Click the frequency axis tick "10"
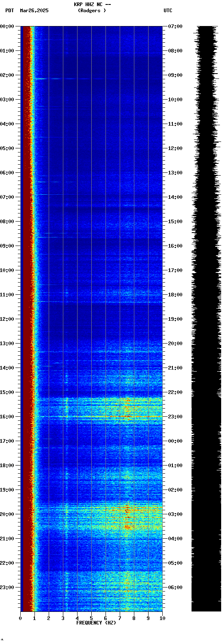 click(x=162, y=618)
